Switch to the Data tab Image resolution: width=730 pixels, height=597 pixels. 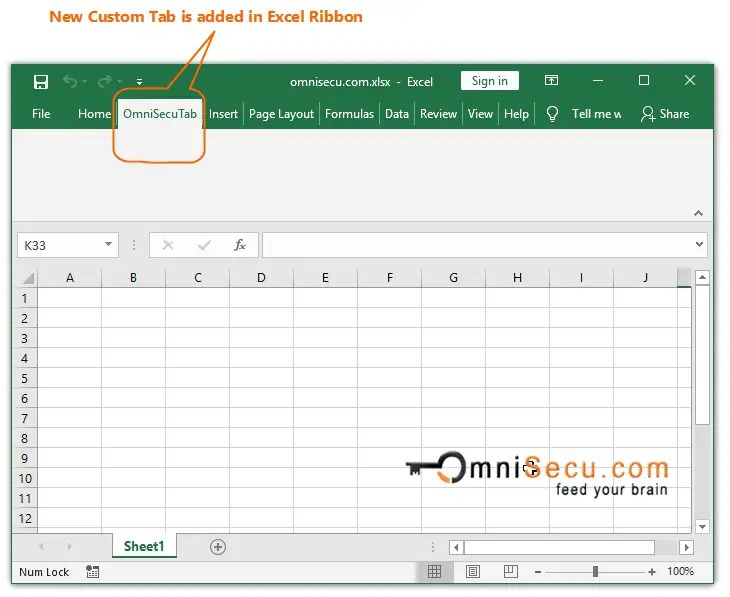click(397, 114)
